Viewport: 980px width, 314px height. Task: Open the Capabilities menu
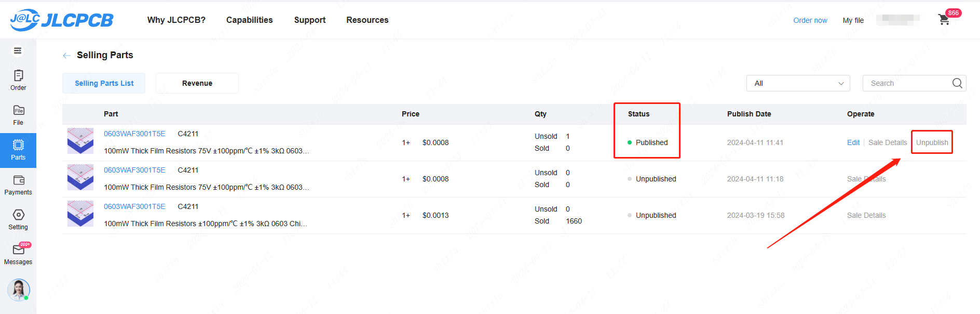250,20
